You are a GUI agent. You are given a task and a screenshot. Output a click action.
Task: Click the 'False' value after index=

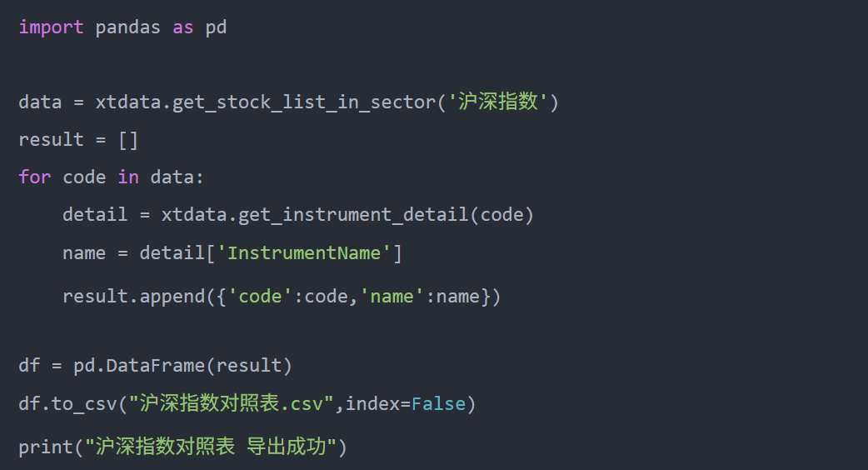click(x=439, y=404)
